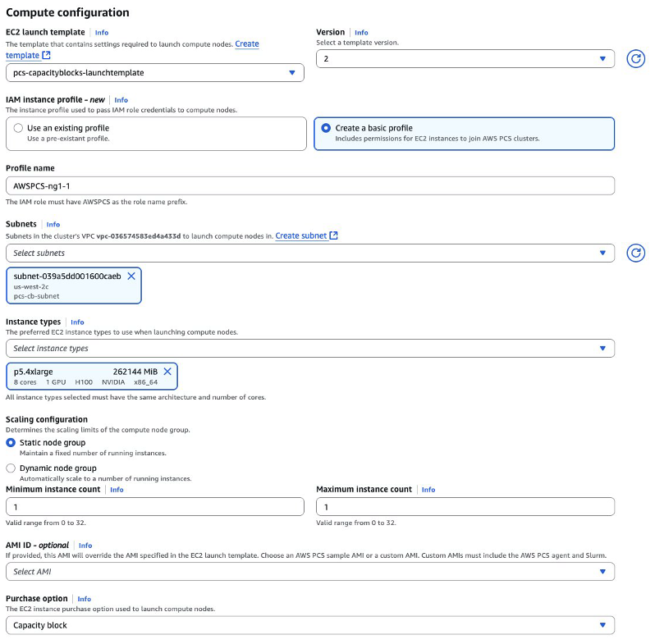The width and height of the screenshot is (655, 644).
Task: Focus the Maximum instance count field
Action: pyautogui.click(x=465, y=508)
